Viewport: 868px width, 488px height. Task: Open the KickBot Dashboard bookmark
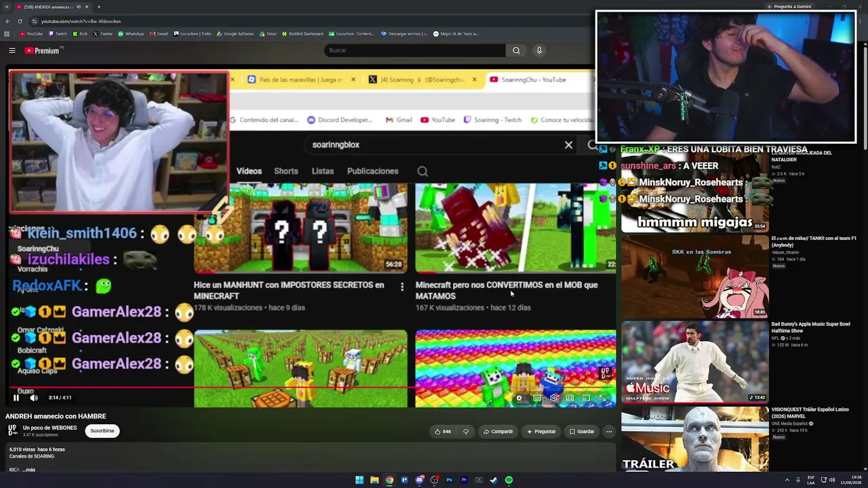click(x=302, y=34)
